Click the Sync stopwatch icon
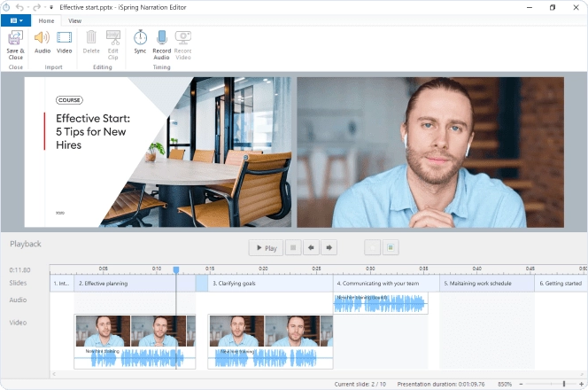This screenshot has height=390, width=588. pos(140,38)
